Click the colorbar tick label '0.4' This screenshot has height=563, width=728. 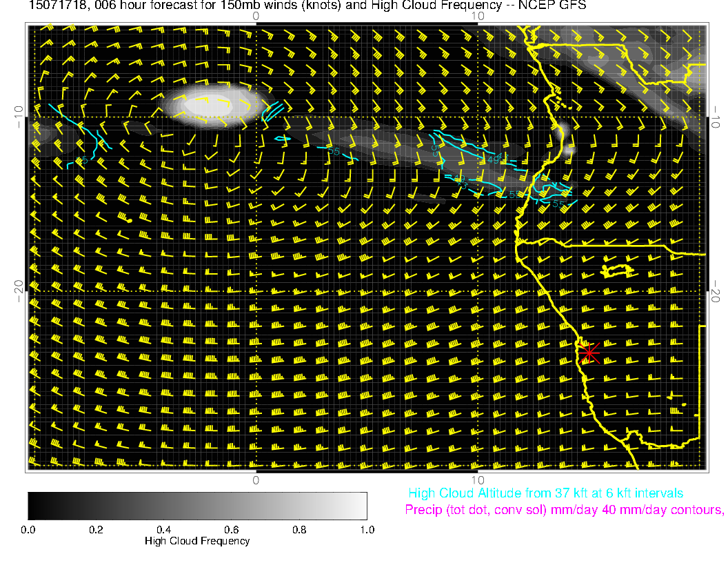point(164,530)
